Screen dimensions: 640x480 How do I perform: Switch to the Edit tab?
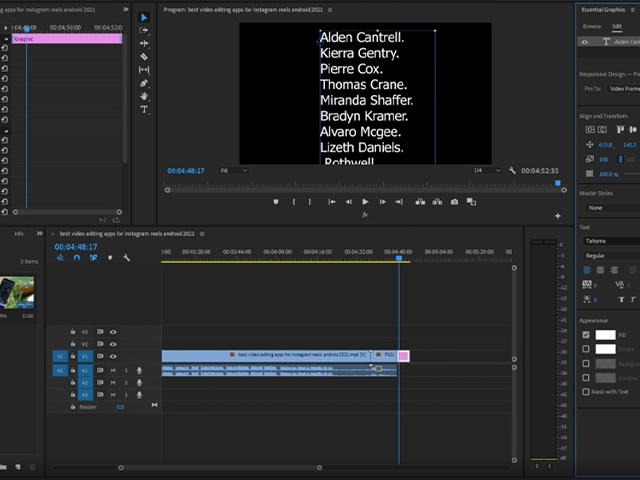click(617, 26)
